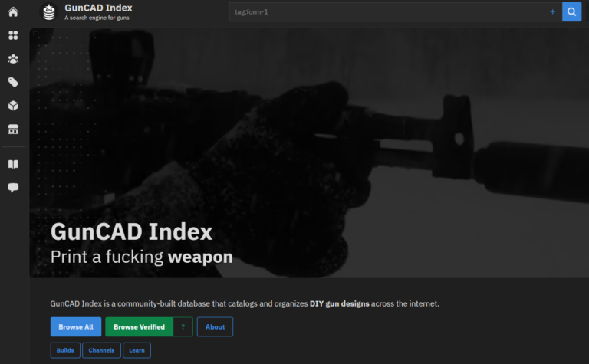Image resolution: width=589 pixels, height=364 pixels.
Task: Open the tags icon in sidebar
Action: pos(13,82)
